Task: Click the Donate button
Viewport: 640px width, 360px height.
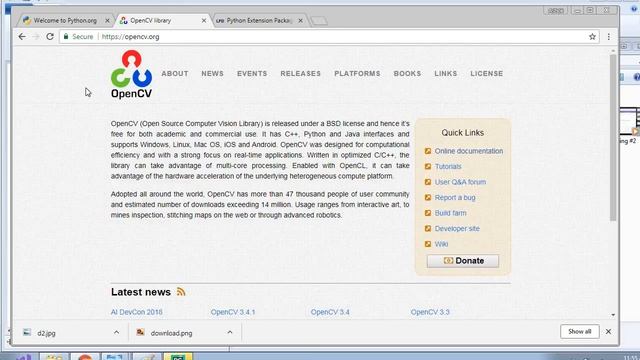Action: click(x=462, y=261)
